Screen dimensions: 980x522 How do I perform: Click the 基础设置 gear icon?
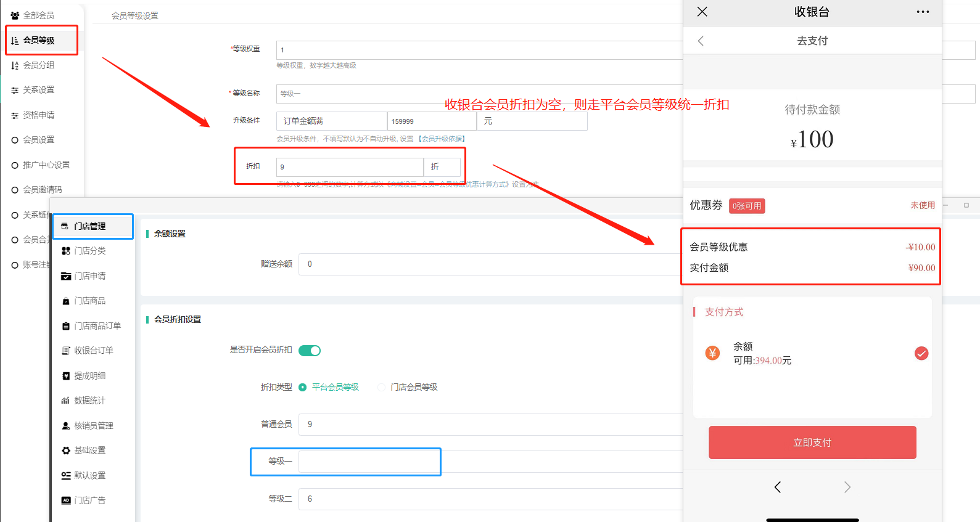[x=65, y=451]
